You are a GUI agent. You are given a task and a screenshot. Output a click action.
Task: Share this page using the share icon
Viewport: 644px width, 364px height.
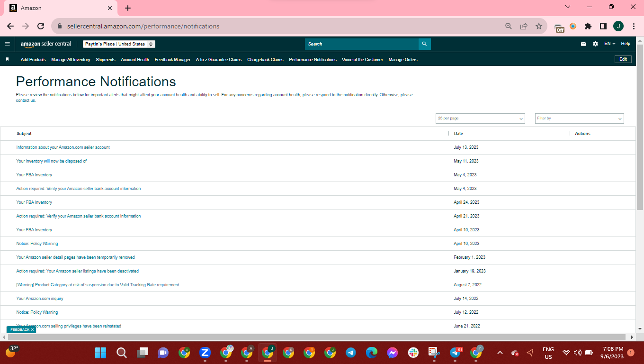coord(524,27)
